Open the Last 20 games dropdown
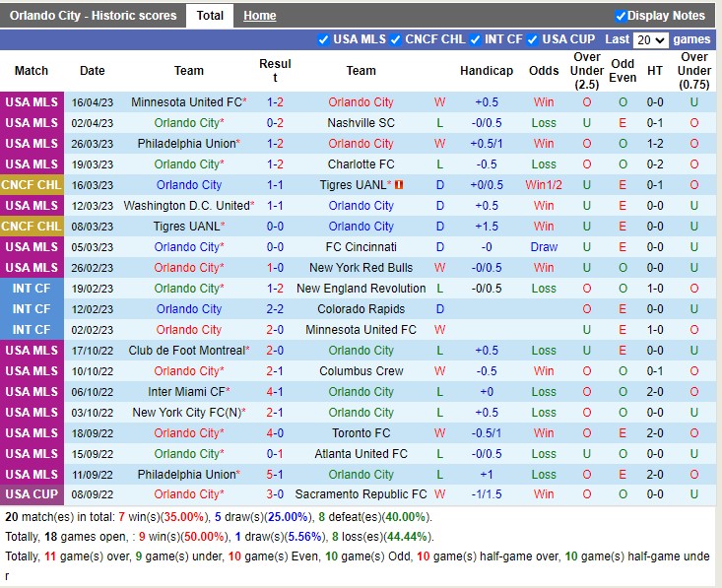 (x=651, y=40)
